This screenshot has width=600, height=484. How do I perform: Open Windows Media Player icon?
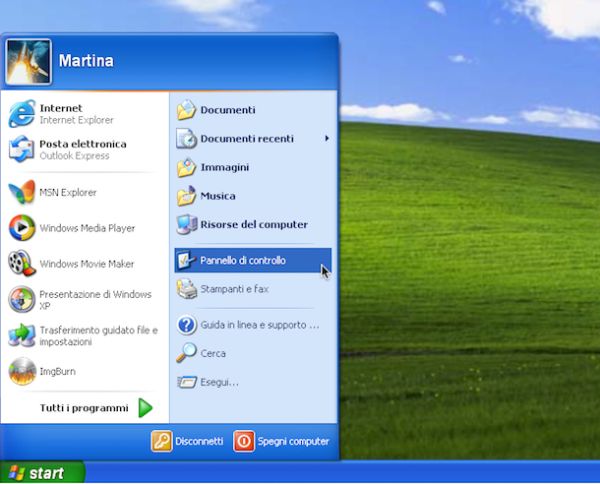point(22,228)
